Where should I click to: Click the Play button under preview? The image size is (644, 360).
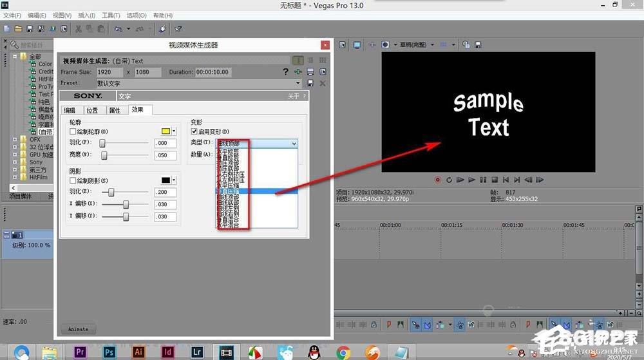pyautogui.click(x=471, y=180)
